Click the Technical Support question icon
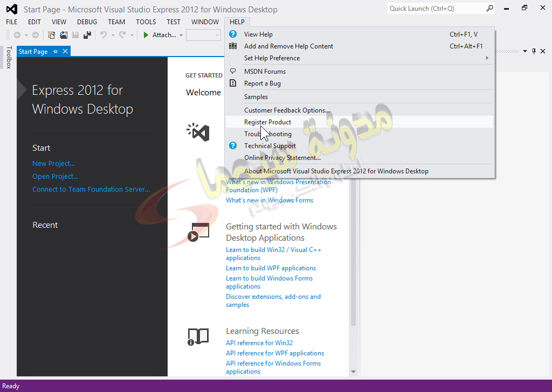Screen dimensions: 552x392 [x=233, y=145]
